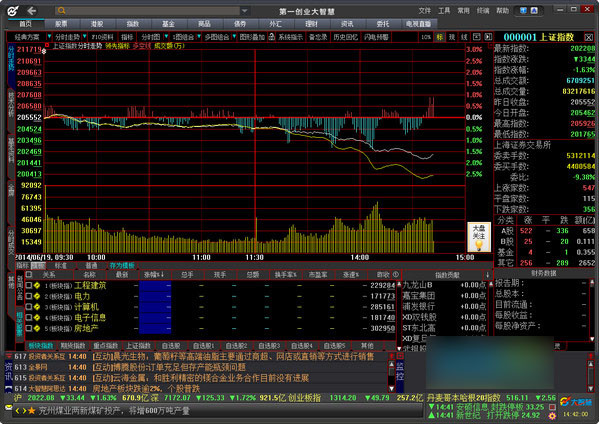Click the 图形叠加 button
This screenshot has height=424, width=599.
(252, 37)
